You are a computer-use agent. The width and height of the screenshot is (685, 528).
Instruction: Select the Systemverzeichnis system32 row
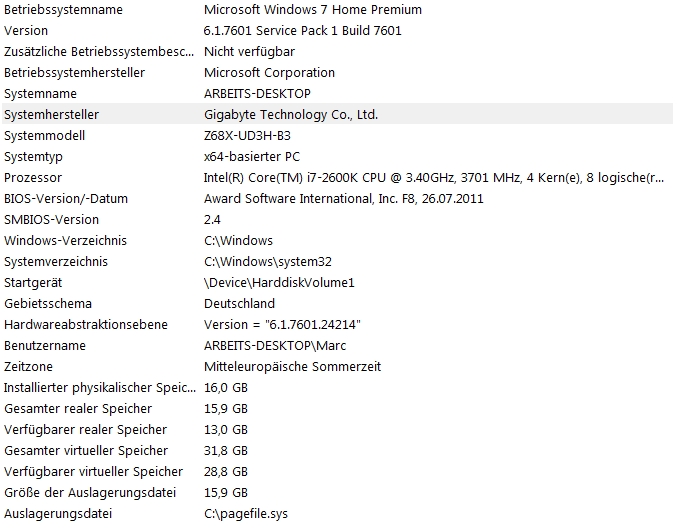point(337,261)
